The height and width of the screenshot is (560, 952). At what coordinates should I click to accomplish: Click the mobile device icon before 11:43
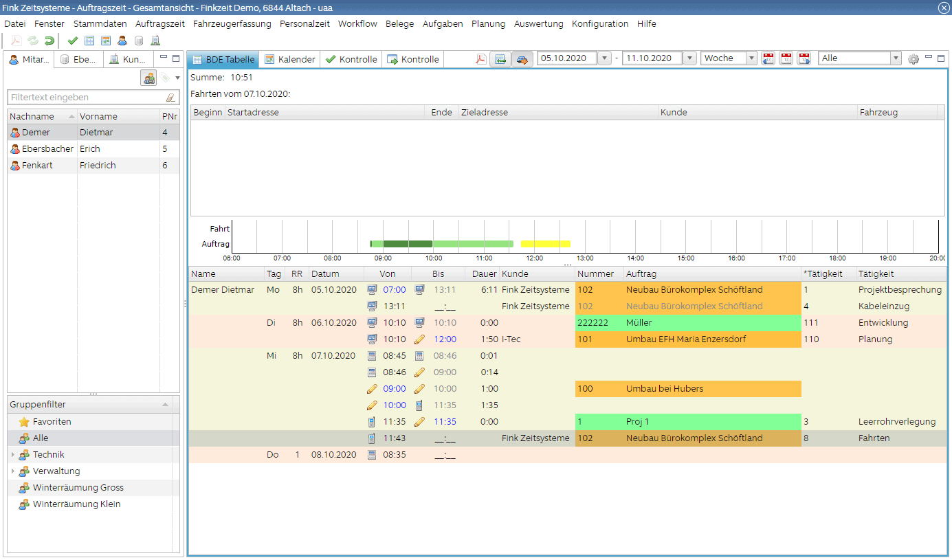pos(373,438)
